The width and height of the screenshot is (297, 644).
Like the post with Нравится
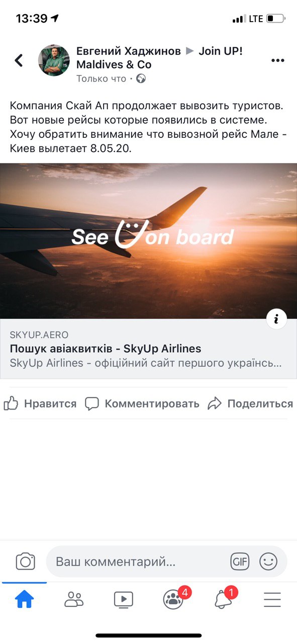tap(40, 404)
